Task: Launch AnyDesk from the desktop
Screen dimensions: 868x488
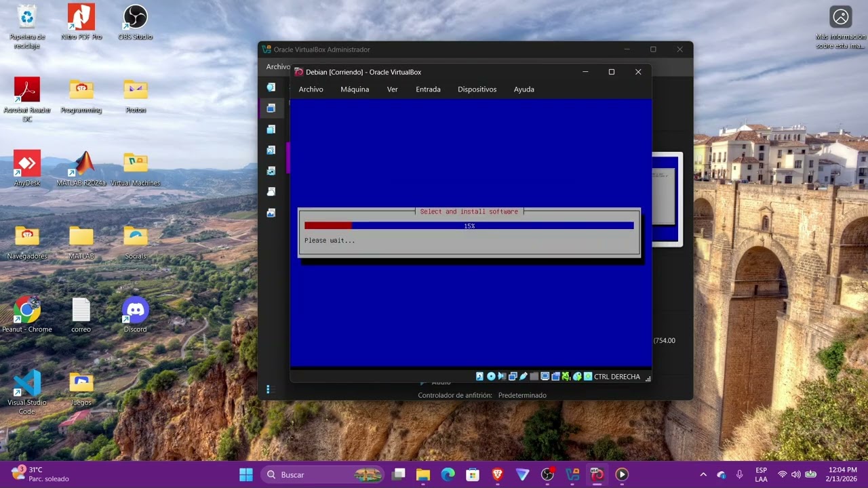Action: coord(27,168)
